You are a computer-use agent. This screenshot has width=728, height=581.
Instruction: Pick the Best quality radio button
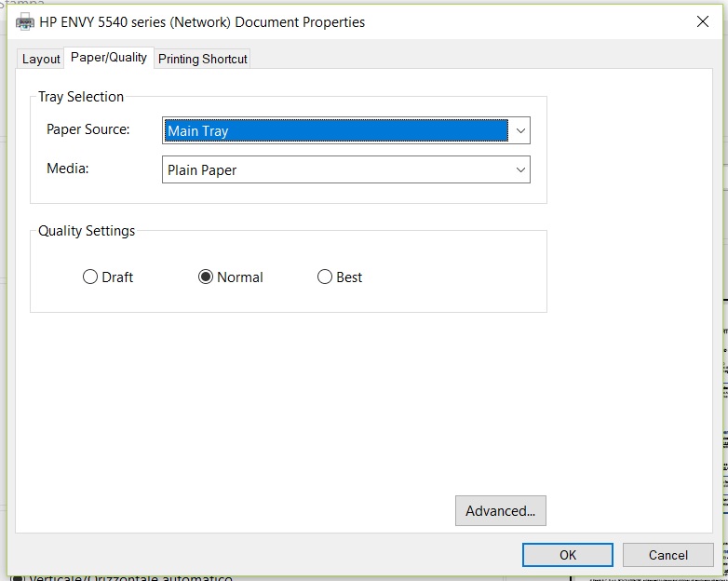tap(325, 277)
